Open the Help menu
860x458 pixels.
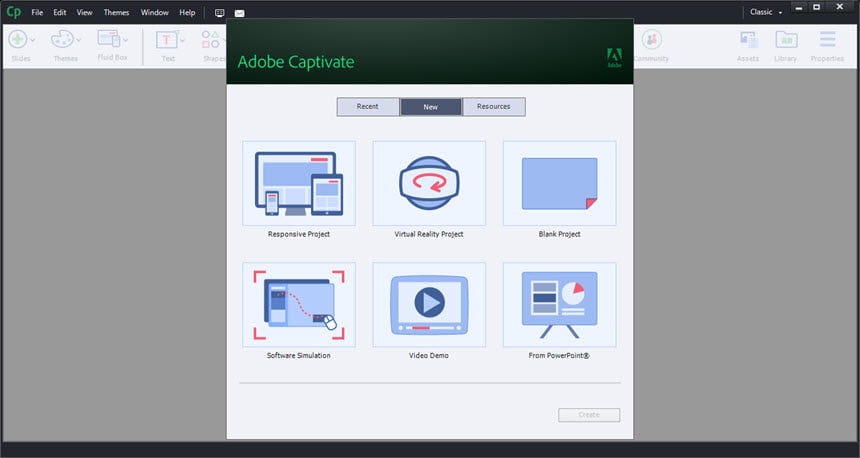(x=187, y=12)
